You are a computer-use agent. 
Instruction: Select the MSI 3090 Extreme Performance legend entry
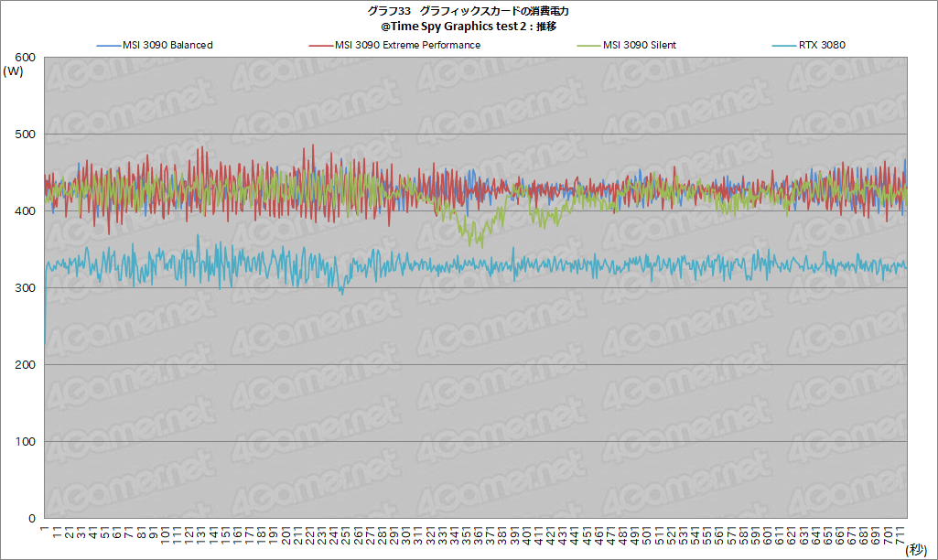point(407,45)
